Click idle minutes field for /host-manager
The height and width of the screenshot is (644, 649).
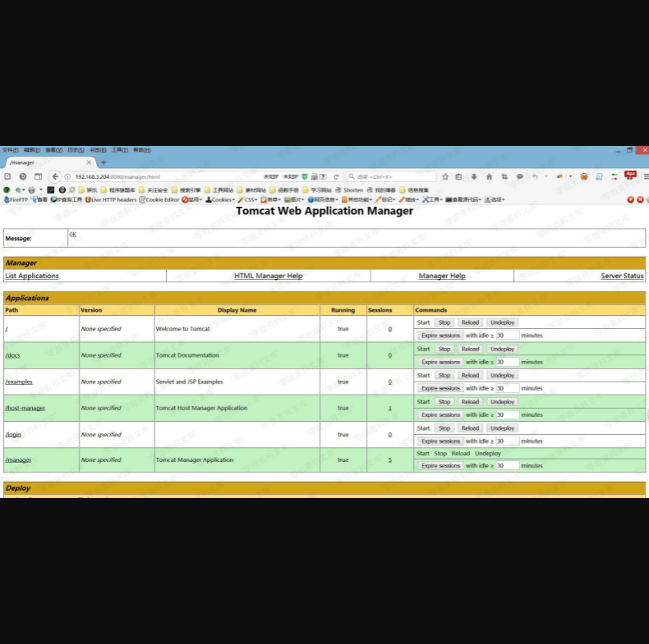pyautogui.click(x=507, y=415)
